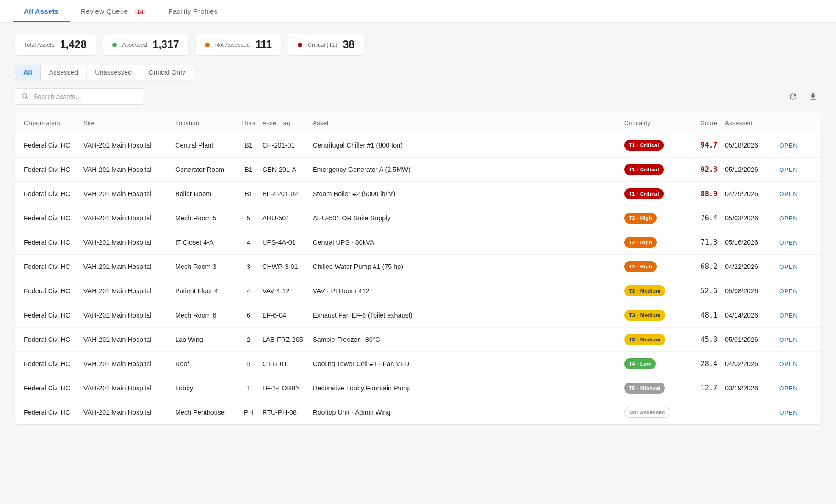Click the Location column header
This screenshot has height=504, width=836.
(187, 123)
